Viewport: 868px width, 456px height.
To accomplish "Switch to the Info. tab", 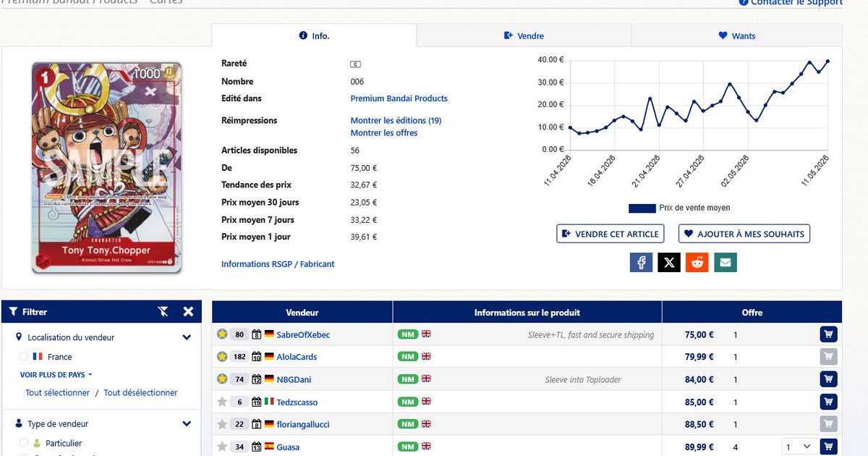I will click(314, 35).
